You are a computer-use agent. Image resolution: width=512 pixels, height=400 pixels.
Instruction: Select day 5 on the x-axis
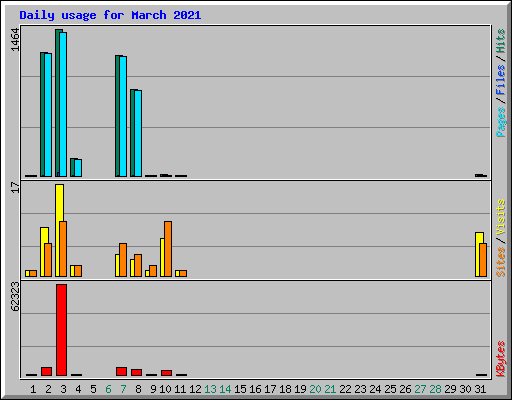click(x=93, y=389)
